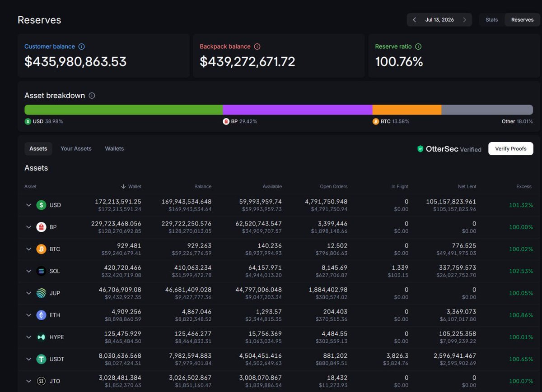Click gray Other segment of breakdown bar
Screen dimensions: 542x392
tap(487, 110)
